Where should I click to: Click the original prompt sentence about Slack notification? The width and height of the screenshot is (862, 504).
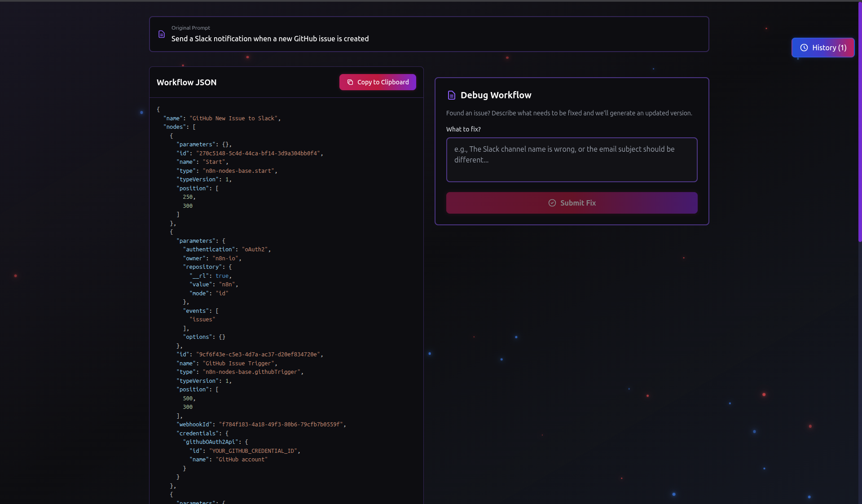[270, 39]
